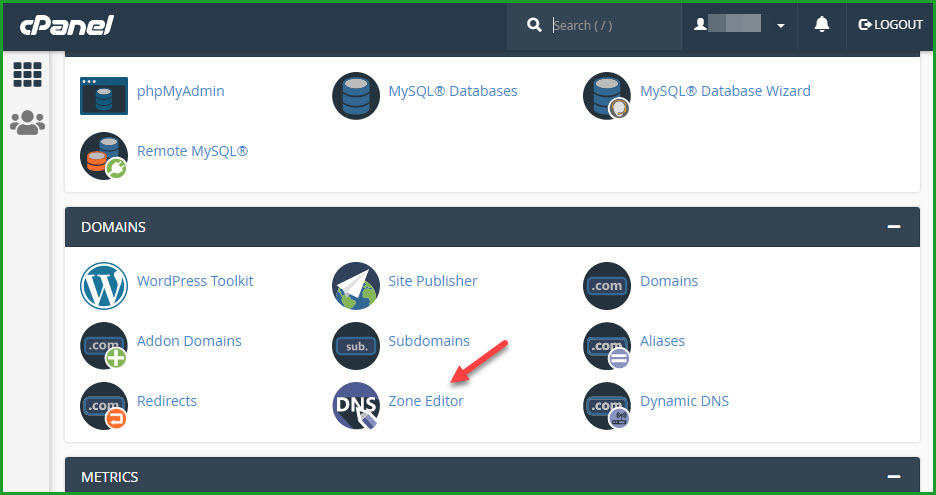Click the Addon Domains icon
The width and height of the screenshot is (936, 495).
(104, 346)
